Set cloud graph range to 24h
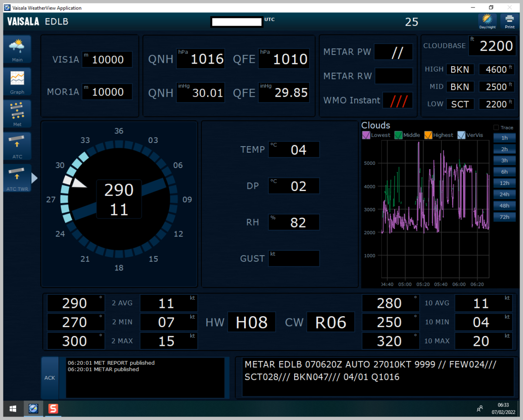Viewport: 523px width, 420px height. 504,195
